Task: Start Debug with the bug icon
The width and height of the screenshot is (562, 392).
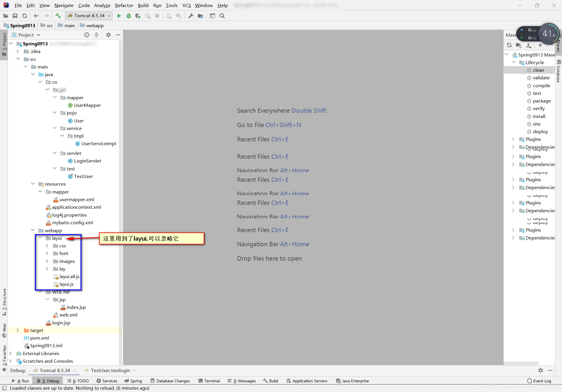Action: click(x=128, y=16)
